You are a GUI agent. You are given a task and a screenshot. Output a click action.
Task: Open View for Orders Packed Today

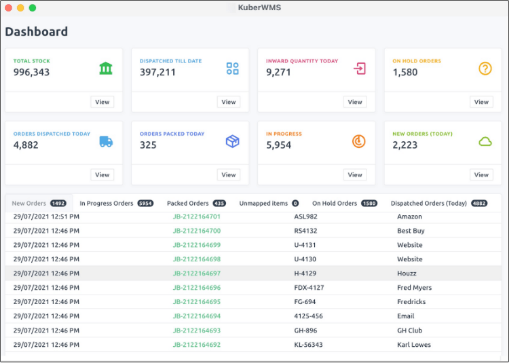(x=229, y=175)
